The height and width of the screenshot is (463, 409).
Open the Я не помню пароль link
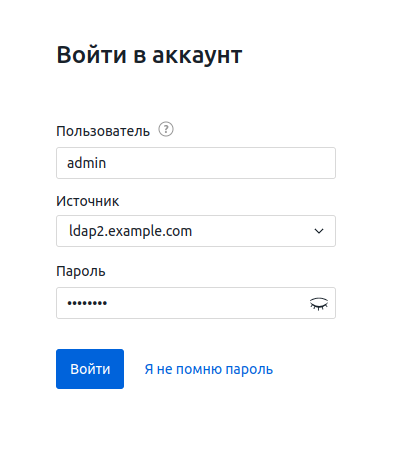209,369
